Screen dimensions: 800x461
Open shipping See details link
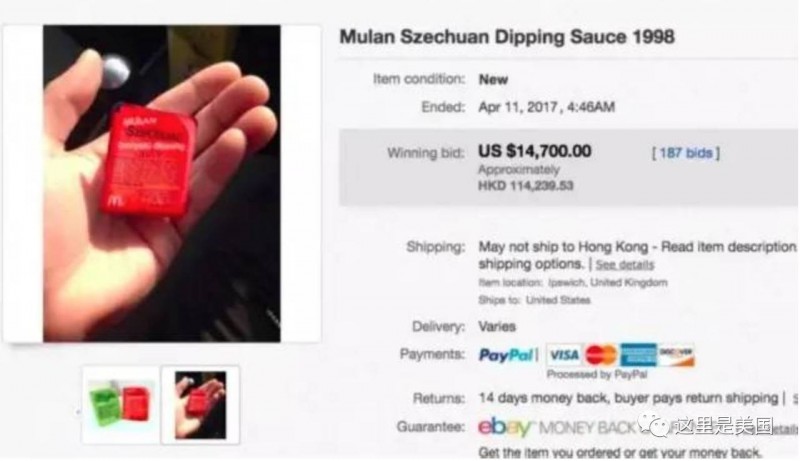click(x=624, y=265)
